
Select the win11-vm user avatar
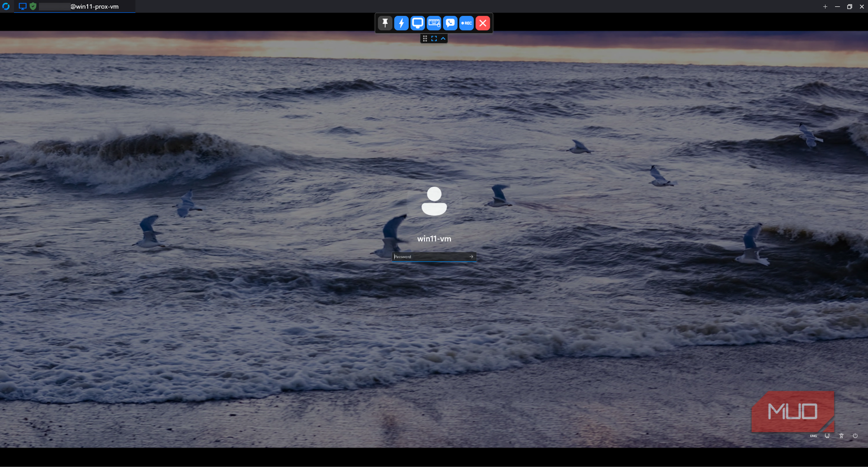click(x=434, y=201)
